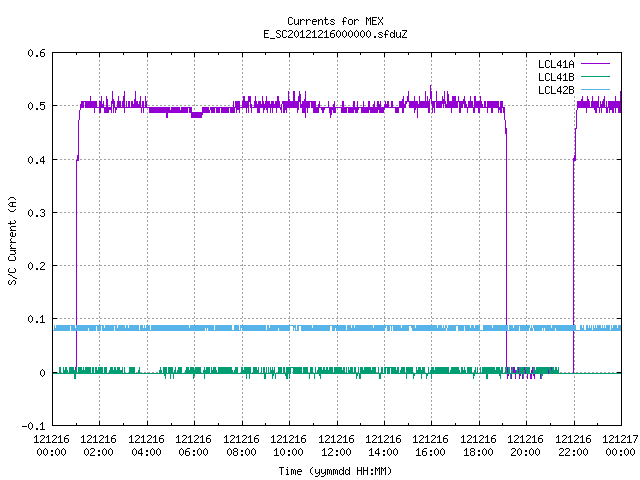Click the x-axis tick '121216 08:00'
Viewport: 640px width, 480px height.
coord(241,446)
